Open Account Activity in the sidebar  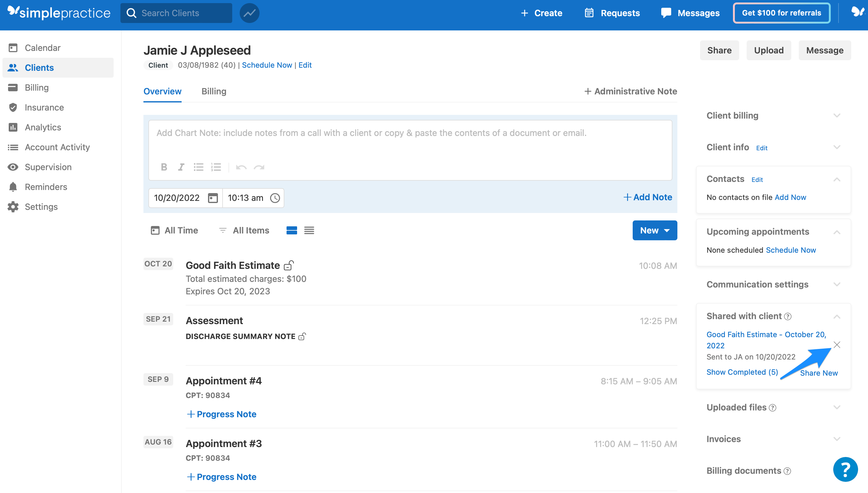(x=58, y=147)
